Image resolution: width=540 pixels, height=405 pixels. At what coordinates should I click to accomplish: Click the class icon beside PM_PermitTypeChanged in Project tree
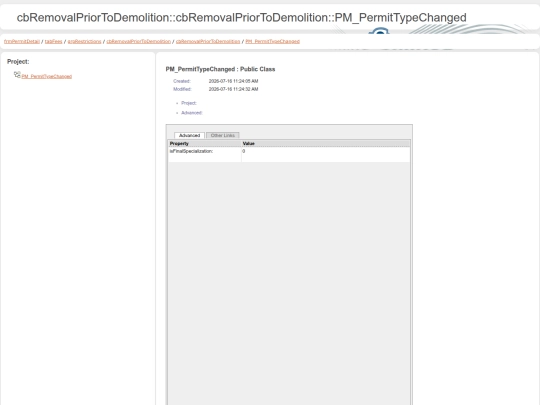coord(17,75)
